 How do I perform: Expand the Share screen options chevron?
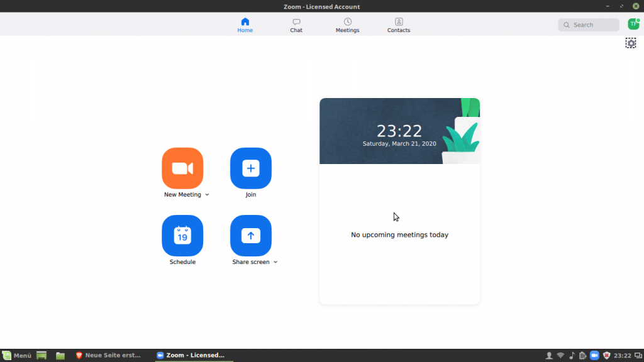point(275,262)
